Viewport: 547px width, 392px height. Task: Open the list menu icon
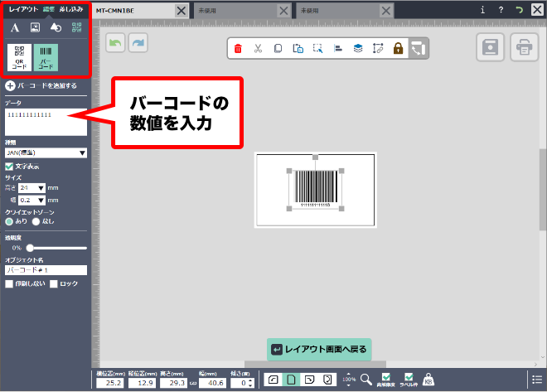point(537,380)
